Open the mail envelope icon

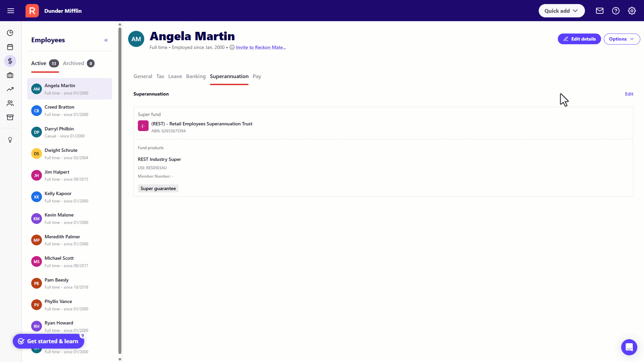point(599,11)
